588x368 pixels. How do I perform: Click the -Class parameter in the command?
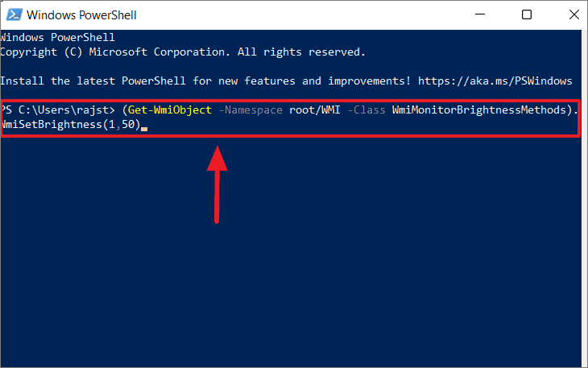(x=366, y=110)
